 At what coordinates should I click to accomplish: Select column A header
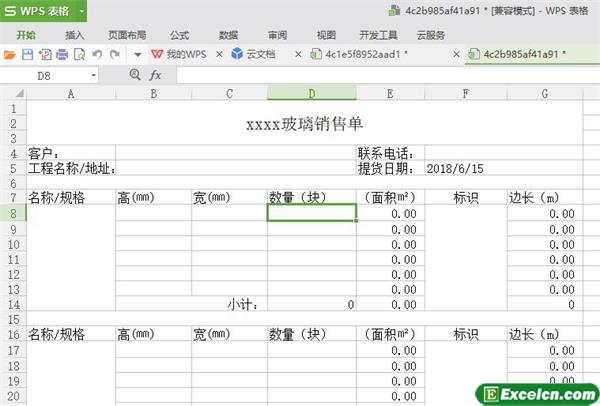tap(71, 93)
